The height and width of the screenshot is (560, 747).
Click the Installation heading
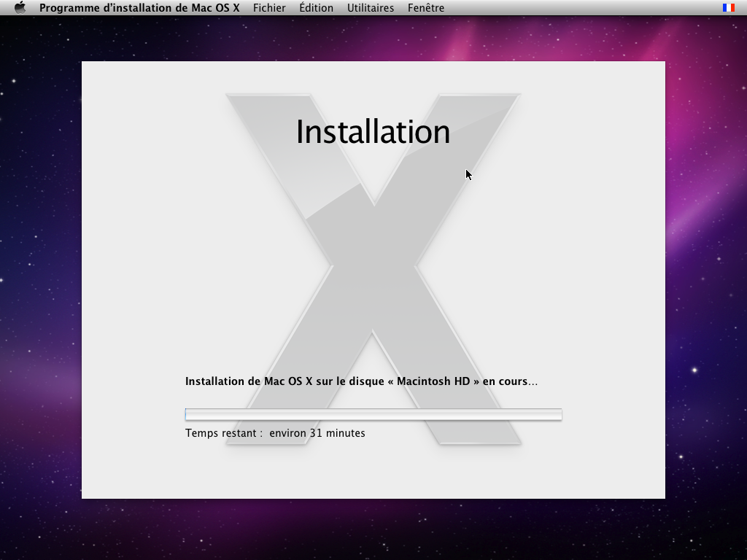(373, 132)
